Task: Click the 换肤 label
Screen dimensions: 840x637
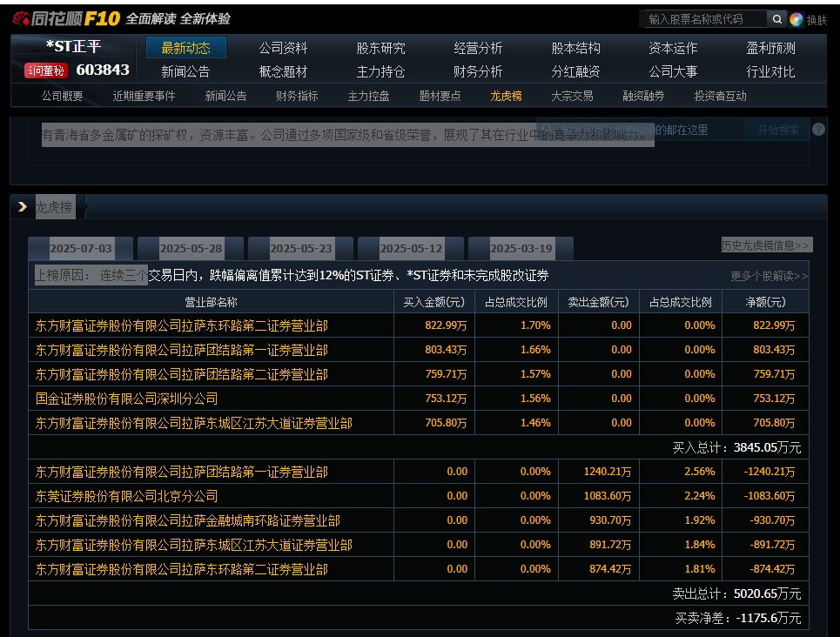Action: pos(817,20)
